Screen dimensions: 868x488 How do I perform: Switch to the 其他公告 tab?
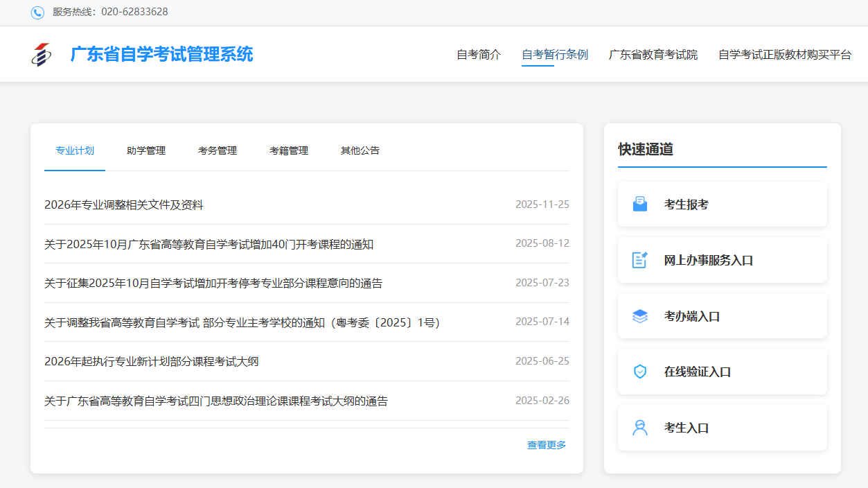[360, 150]
